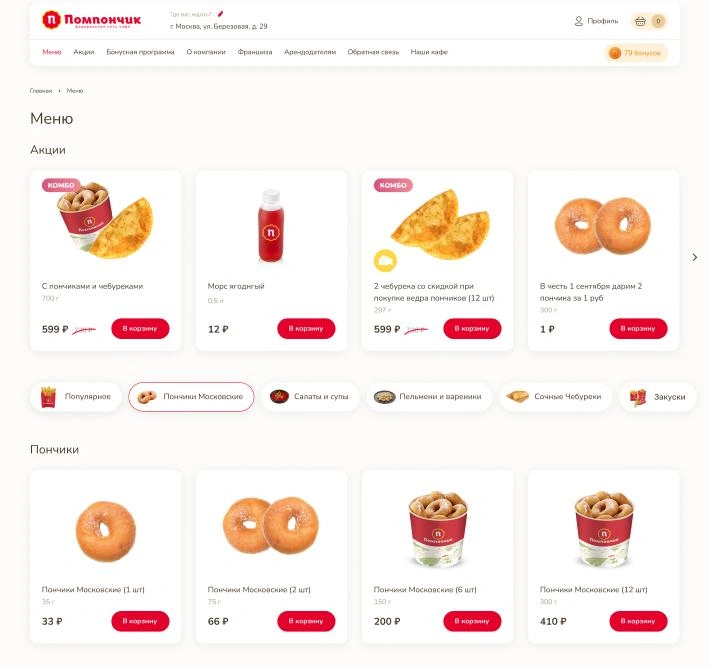
Task: Edit delivery address with pencil icon
Action: point(221,14)
